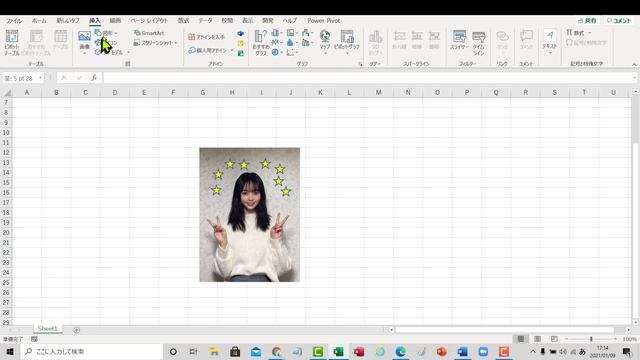
Task: Insert a Slicer (スライサー)
Action: (459, 41)
